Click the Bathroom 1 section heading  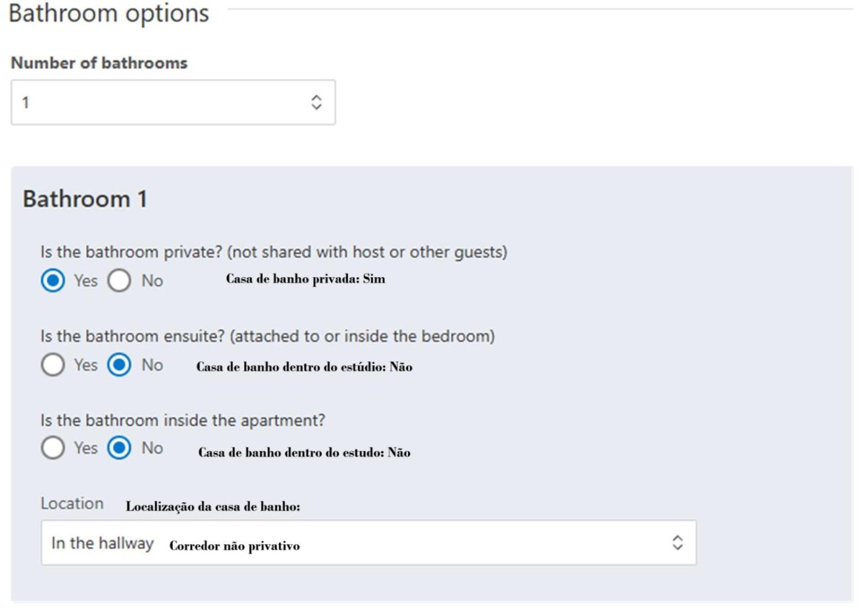(85, 199)
